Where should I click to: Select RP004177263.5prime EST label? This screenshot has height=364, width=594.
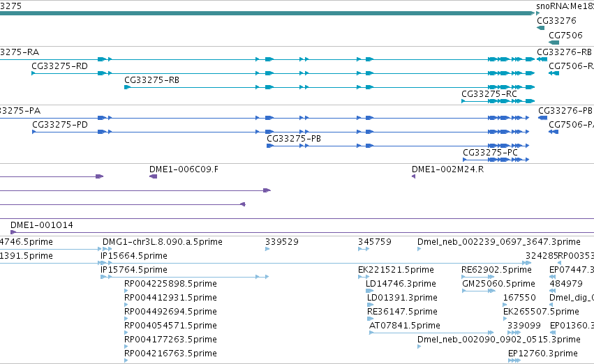(x=170, y=340)
